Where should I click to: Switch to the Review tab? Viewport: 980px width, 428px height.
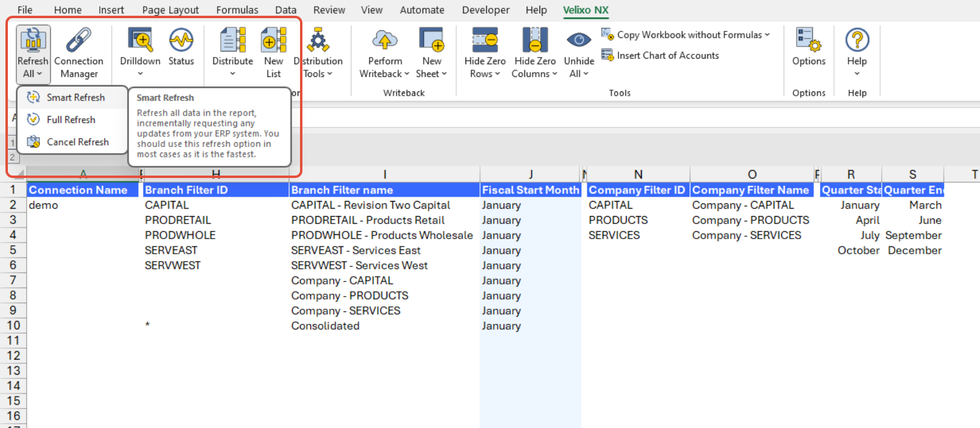(x=329, y=10)
